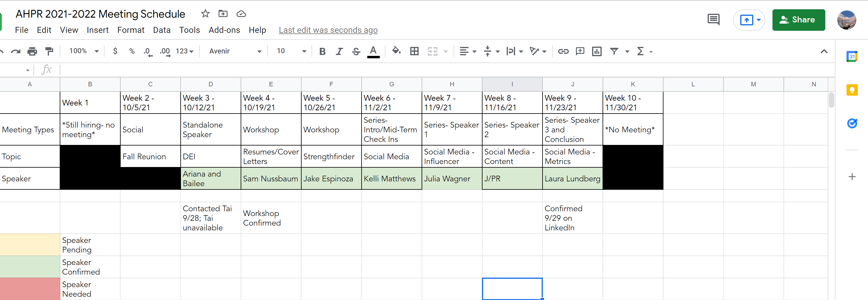Open the Format menu
Screen dimensions: 868x300
pyautogui.click(x=131, y=30)
